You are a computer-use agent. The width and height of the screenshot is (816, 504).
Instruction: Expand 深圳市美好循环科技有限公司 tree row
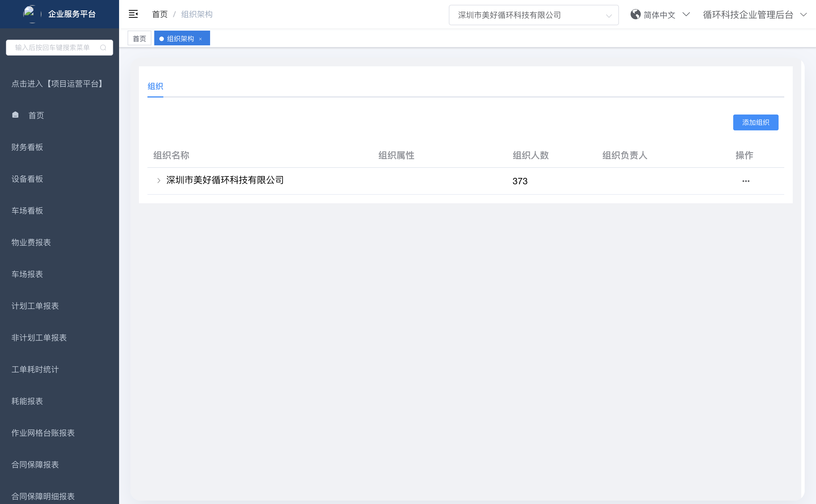(159, 180)
